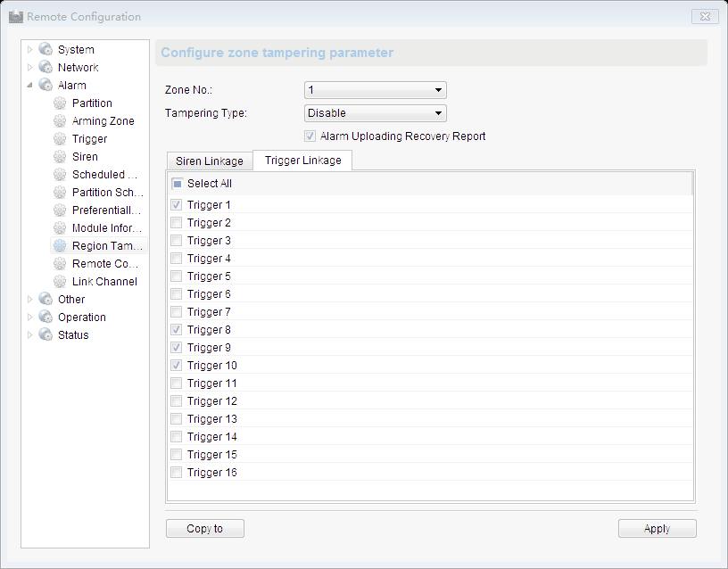The width and height of the screenshot is (728, 569).
Task: Click the Status gear icon
Action: pos(45,334)
